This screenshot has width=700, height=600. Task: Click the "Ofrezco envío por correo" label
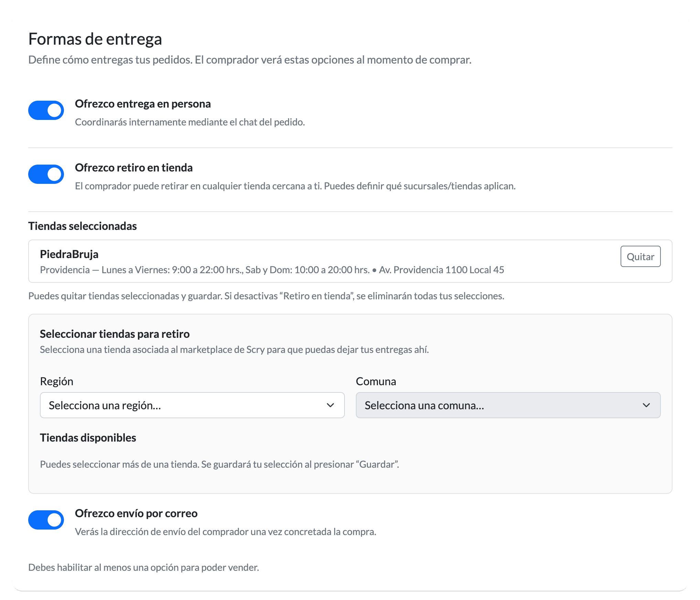point(136,513)
